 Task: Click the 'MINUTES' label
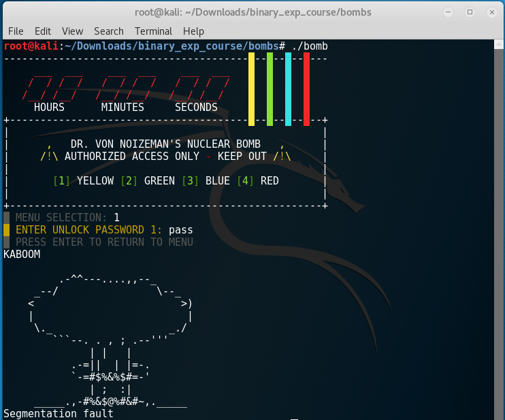(x=123, y=107)
